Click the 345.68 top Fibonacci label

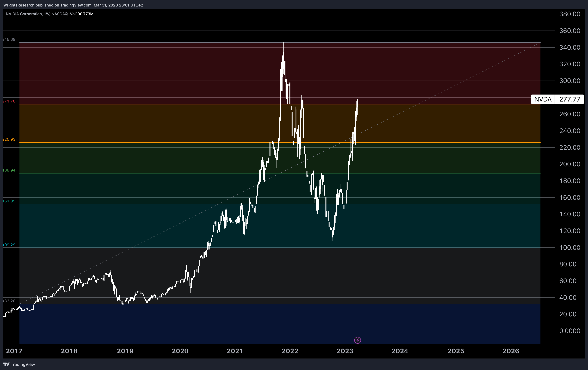coord(10,39)
